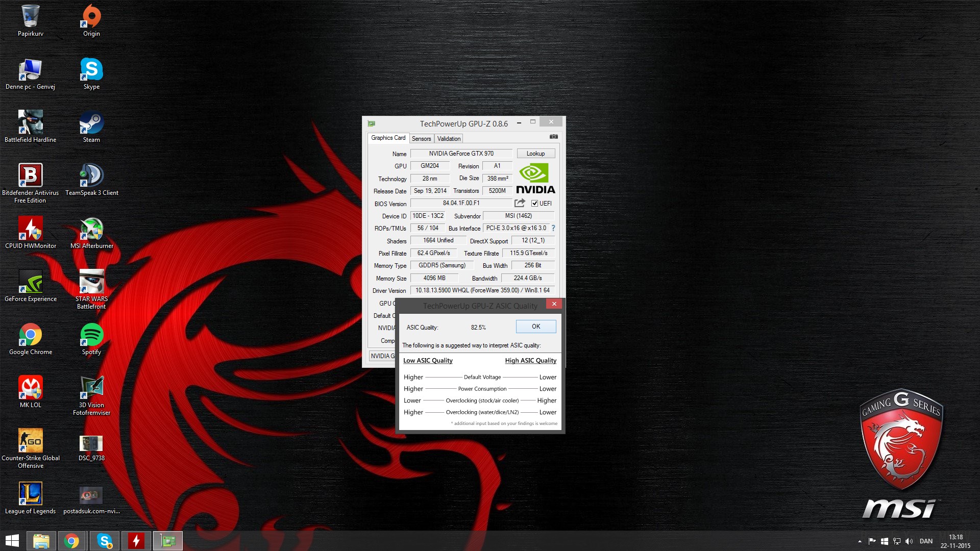Switch to the Validation tab

click(449, 139)
